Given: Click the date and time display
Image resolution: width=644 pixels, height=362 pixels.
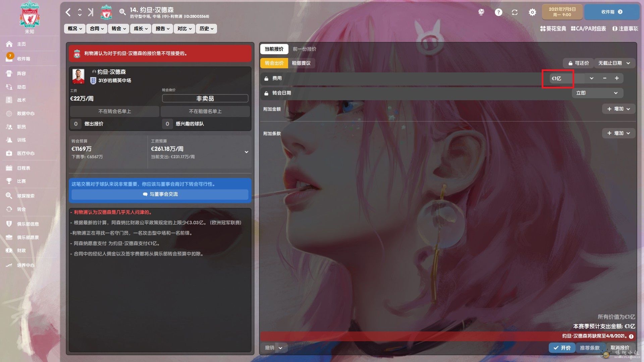Looking at the screenshot, I should coord(562,12).
